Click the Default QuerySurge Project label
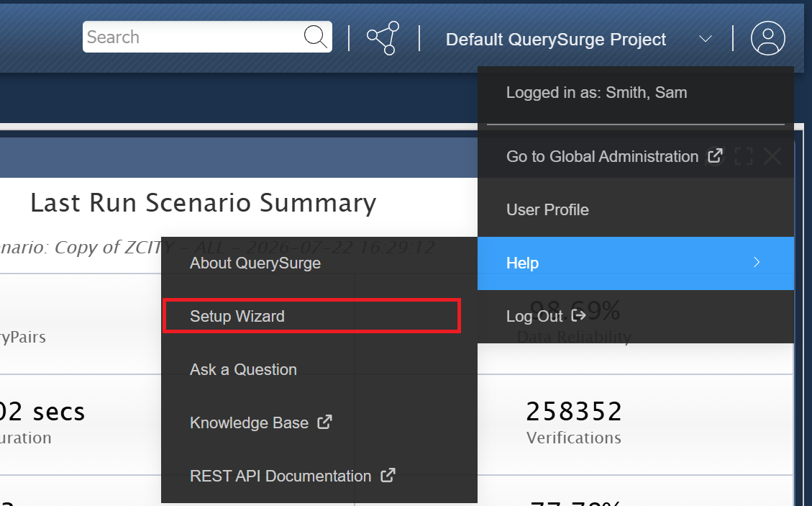 pos(556,40)
